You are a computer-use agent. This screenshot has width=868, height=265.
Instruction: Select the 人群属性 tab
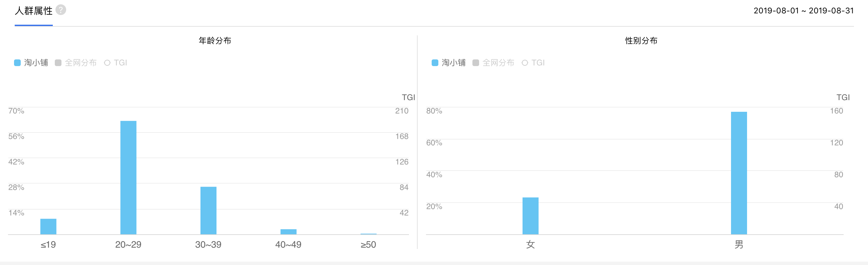[x=33, y=11]
